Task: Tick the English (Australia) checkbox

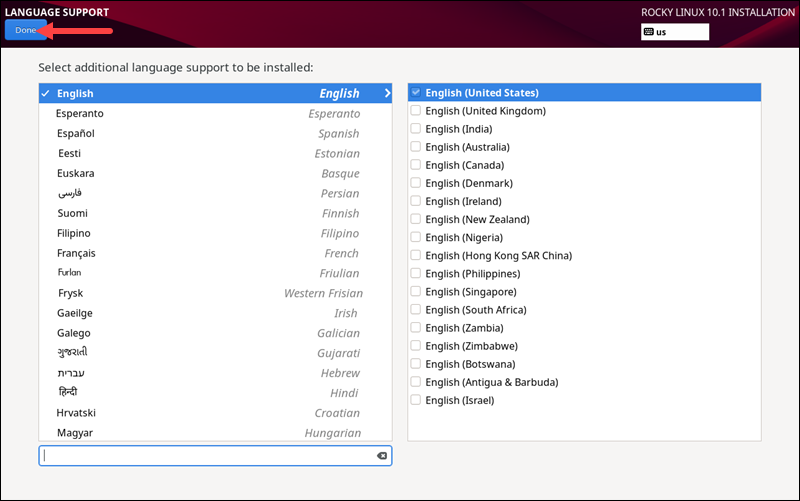Action: click(416, 147)
